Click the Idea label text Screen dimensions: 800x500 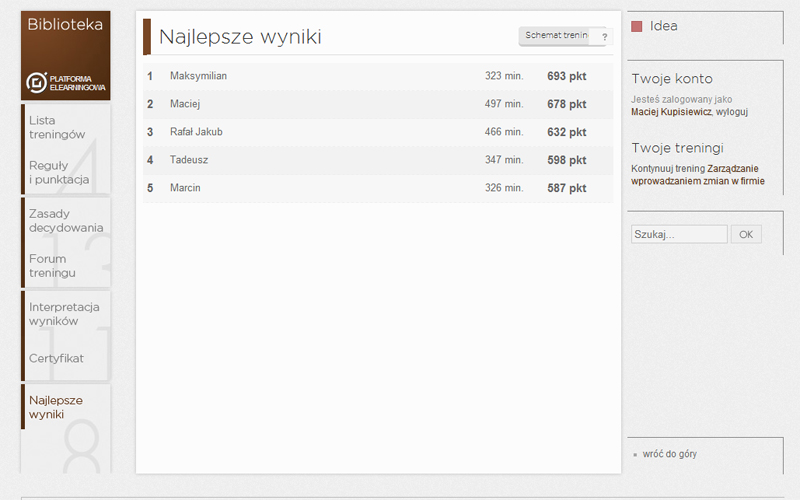point(664,26)
